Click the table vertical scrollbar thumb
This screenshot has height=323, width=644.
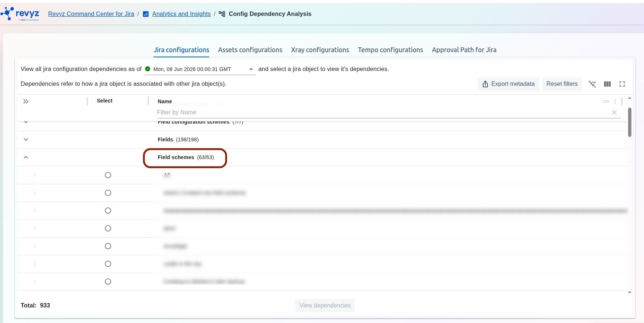630,122
